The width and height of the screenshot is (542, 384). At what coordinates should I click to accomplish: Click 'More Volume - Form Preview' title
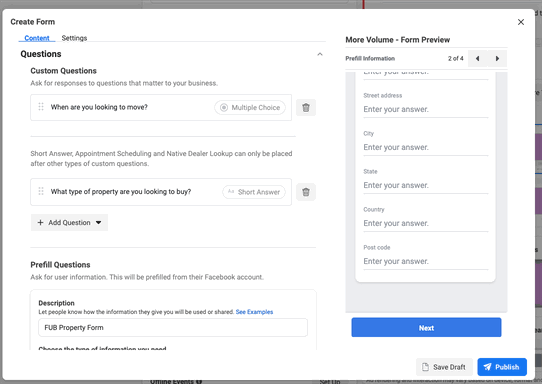click(x=398, y=40)
